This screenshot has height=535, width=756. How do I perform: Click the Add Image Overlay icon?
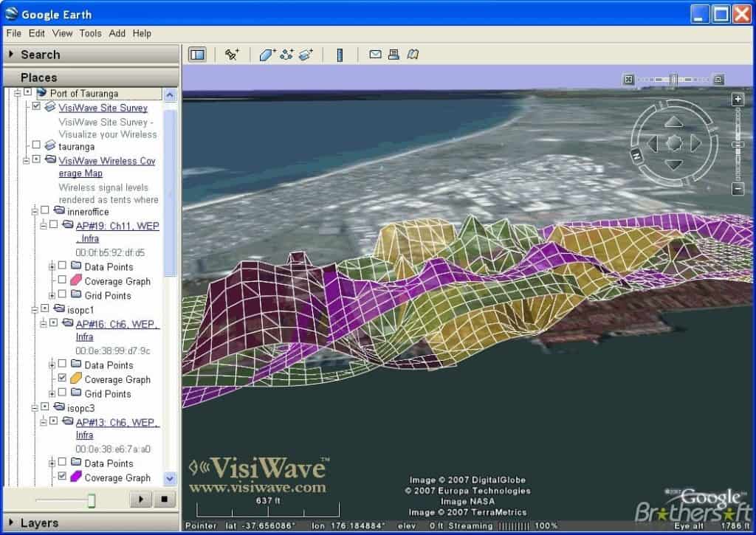click(306, 55)
